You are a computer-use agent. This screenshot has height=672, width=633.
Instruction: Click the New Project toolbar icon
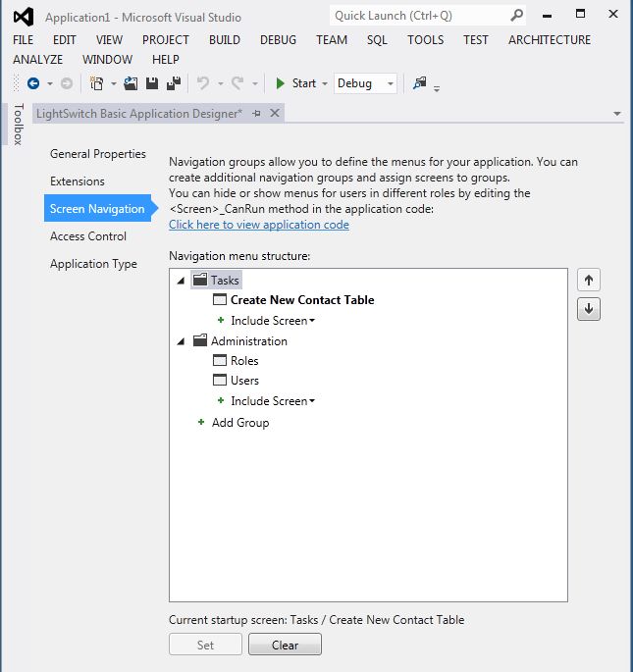[96, 83]
